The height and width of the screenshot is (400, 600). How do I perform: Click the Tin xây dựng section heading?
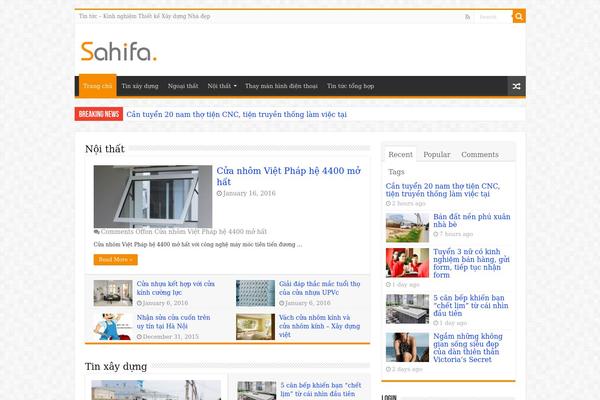(x=116, y=366)
